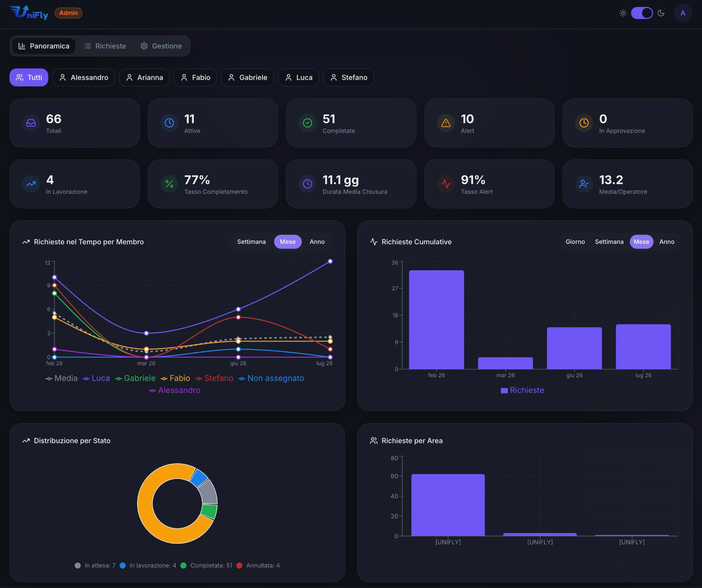Select Settimana in member chart

(x=252, y=242)
